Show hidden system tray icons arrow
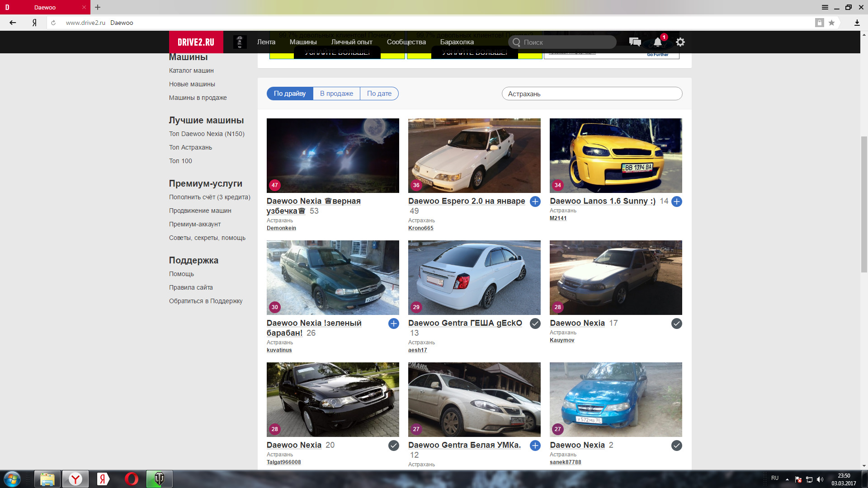This screenshot has height=488, width=868. pos(787,479)
